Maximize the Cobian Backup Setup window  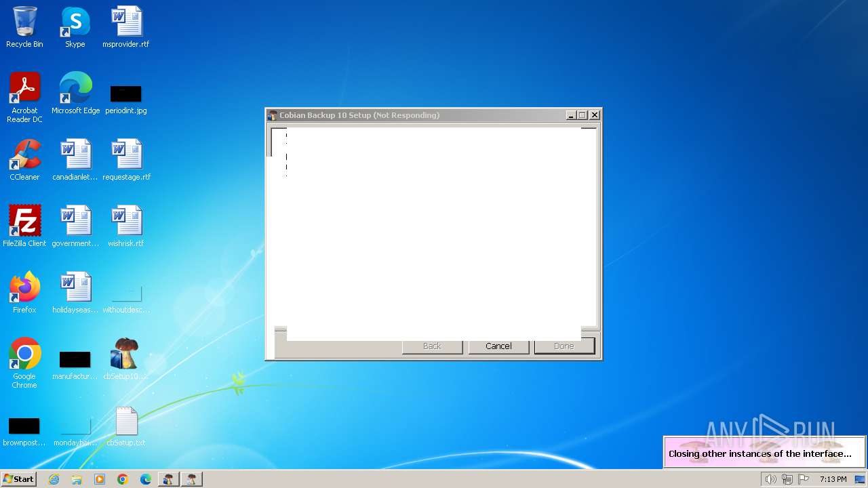coord(582,115)
